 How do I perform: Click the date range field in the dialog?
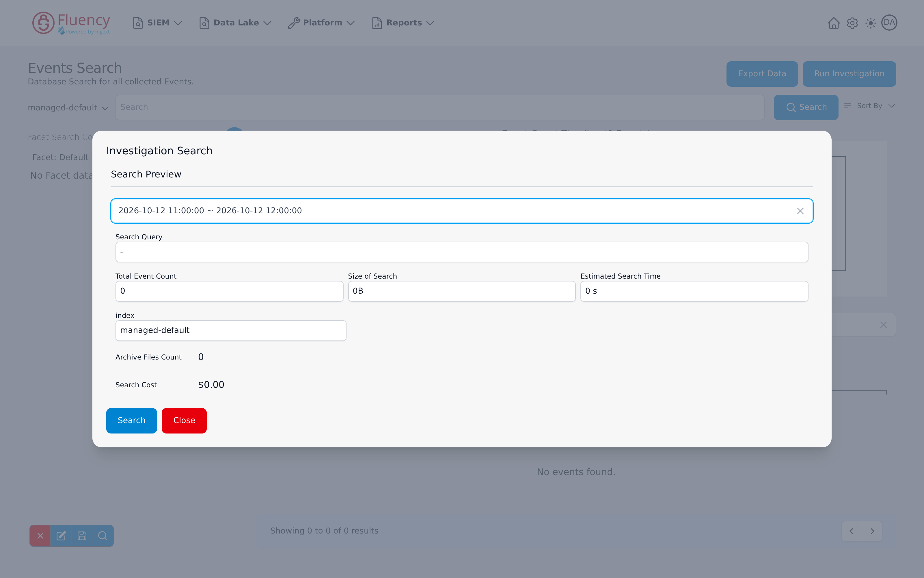coord(462,211)
